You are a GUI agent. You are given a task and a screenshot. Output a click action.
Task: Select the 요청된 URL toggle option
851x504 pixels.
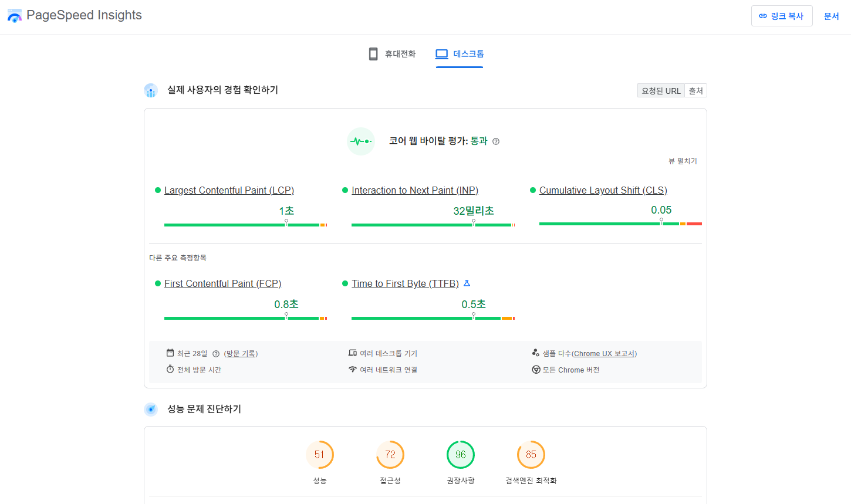point(661,91)
